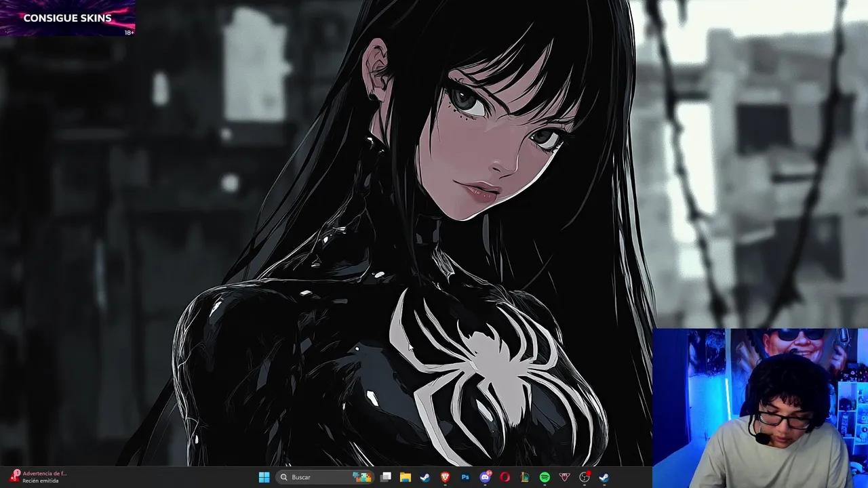Open OBS Studio from the taskbar
868x488 pixels.
(585, 477)
